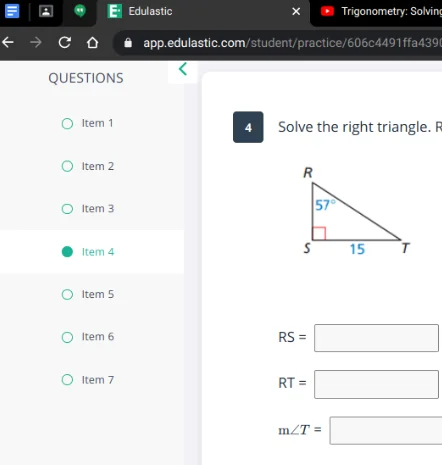The image size is (442, 465).
Task: Select Item 3 radio circle
Action: pyautogui.click(x=67, y=209)
